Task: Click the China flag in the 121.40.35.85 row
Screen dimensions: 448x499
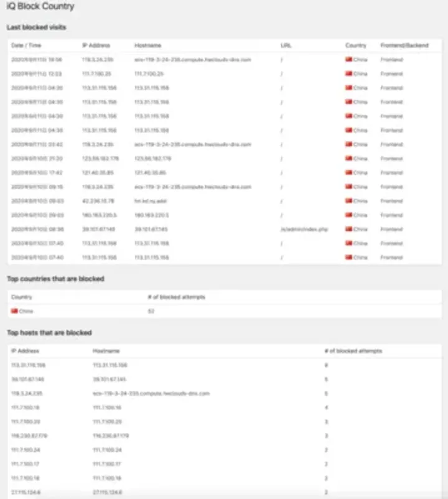Action: (348, 172)
